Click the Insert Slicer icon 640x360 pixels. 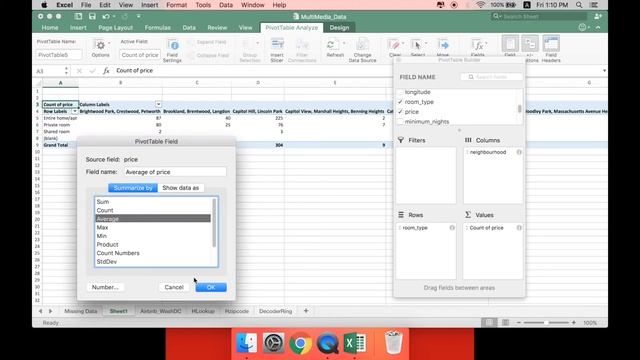tap(277, 44)
